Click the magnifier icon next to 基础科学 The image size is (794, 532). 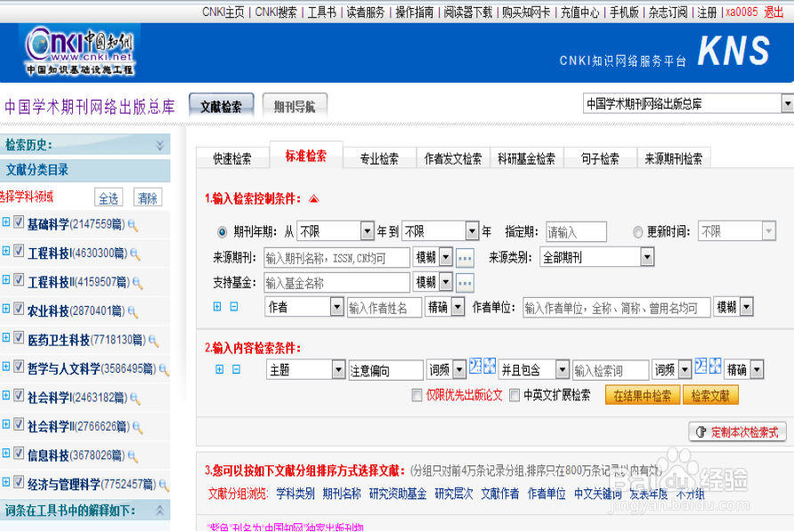pos(134,225)
